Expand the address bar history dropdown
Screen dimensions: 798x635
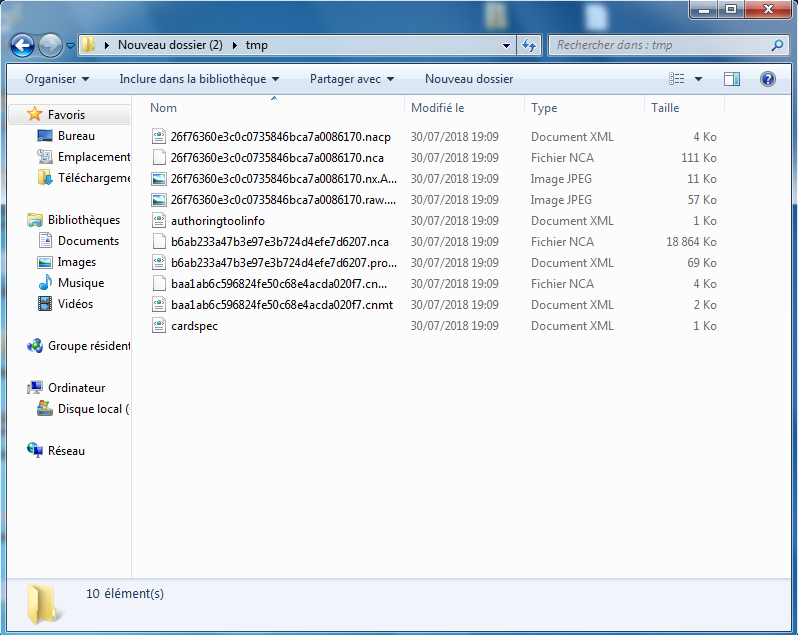tap(506, 45)
